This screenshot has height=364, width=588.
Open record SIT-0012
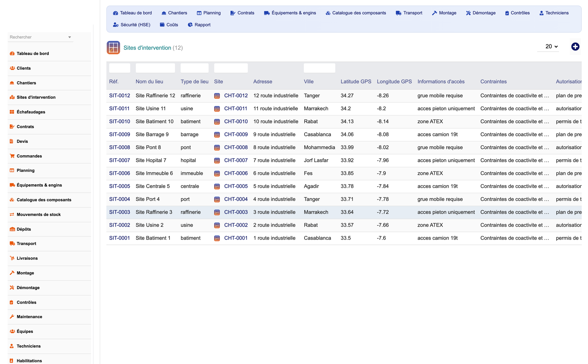[x=120, y=96]
